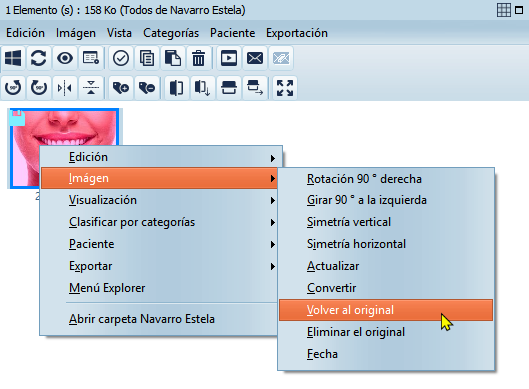529x389 pixels.
Task: Choose Rotación 90 ° derecha
Action: [386, 179]
